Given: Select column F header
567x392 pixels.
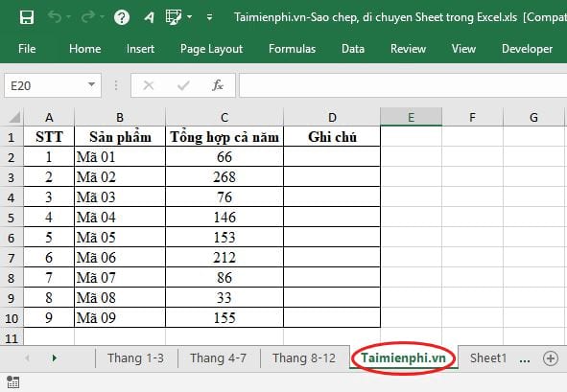Looking at the screenshot, I should 472,117.
